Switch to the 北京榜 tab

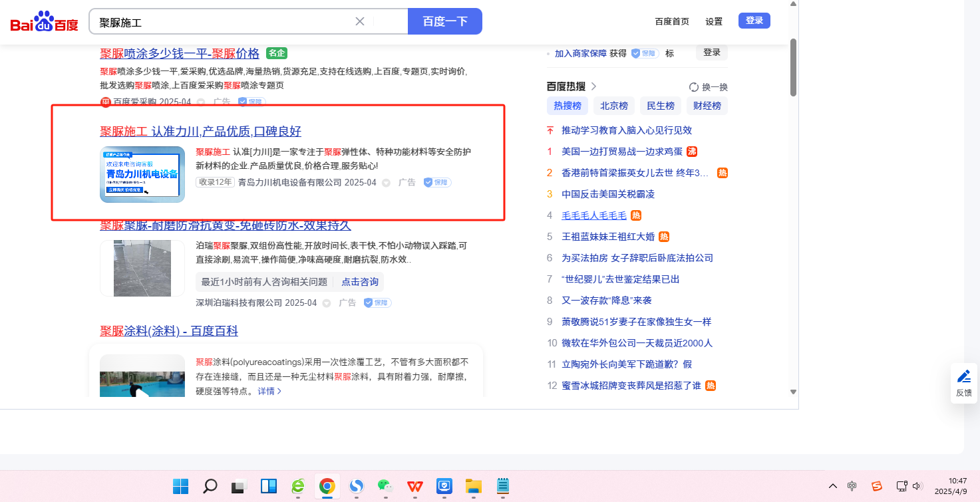[x=614, y=106]
